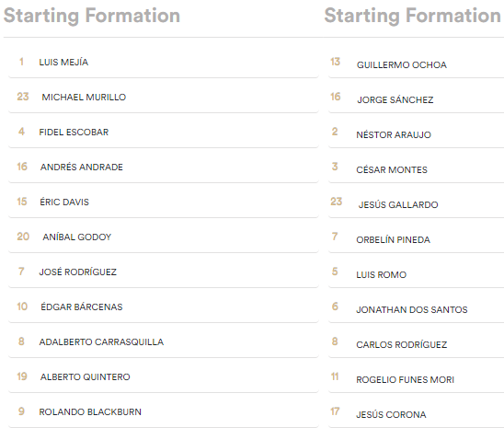Select Édgar Bárcenas row
Screen dimensions: 504x428
point(164,307)
